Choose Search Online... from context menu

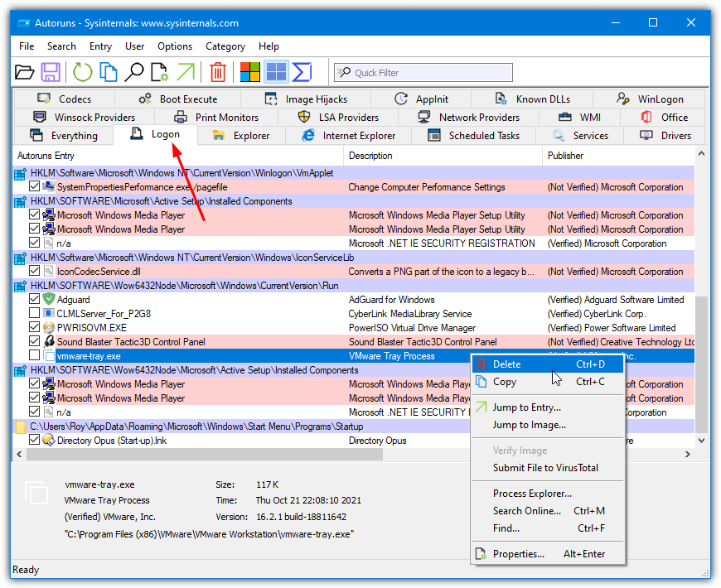point(548,511)
